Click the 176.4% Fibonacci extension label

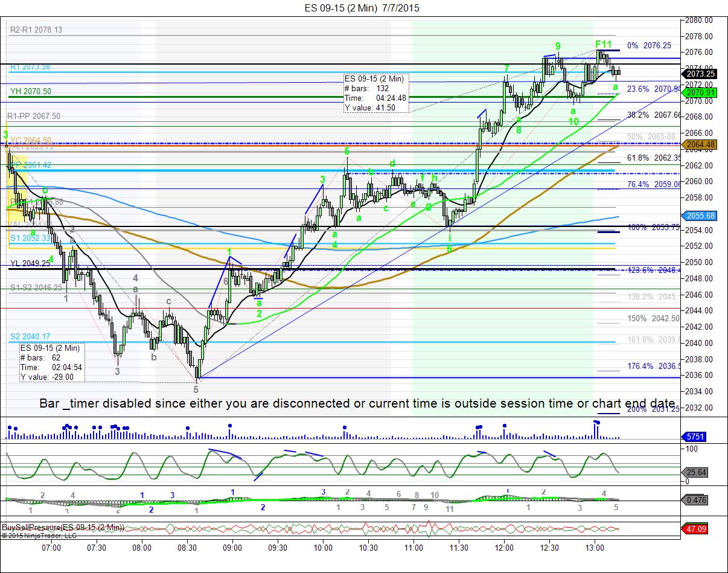tap(654, 366)
